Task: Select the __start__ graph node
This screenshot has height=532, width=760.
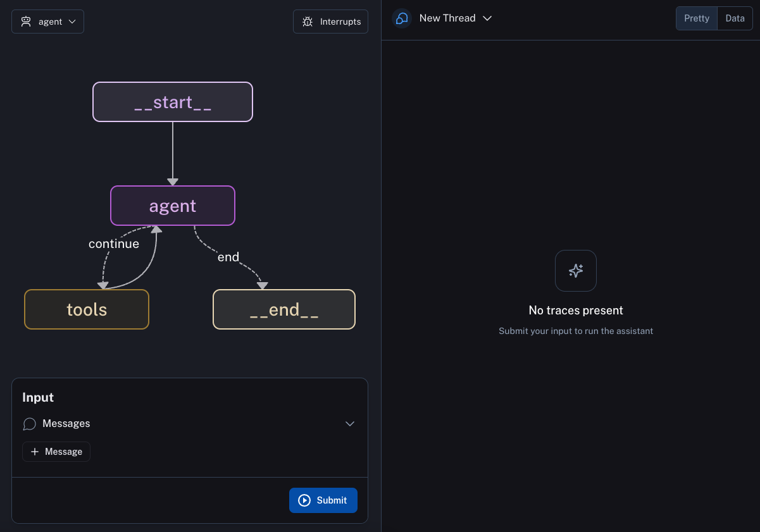Action: (x=173, y=102)
